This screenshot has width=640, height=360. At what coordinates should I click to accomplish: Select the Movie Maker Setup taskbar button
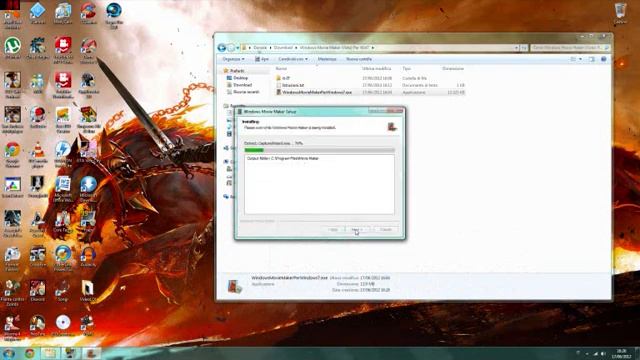point(91,353)
